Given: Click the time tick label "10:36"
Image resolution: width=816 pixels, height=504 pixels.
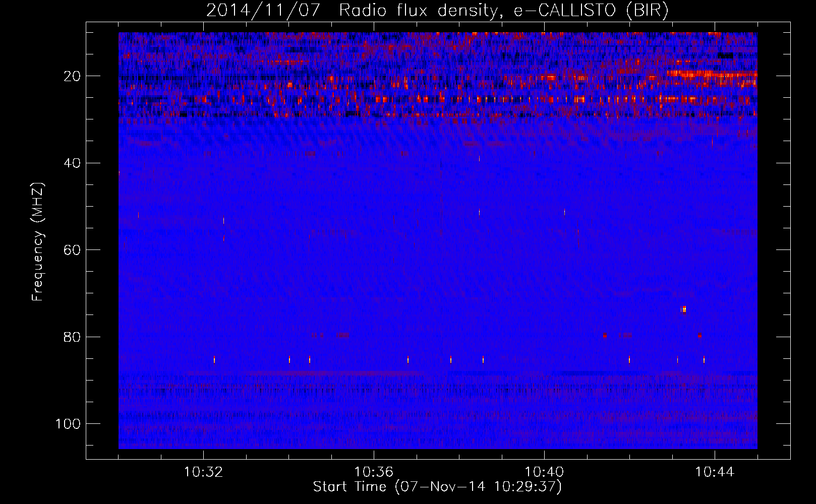Looking at the screenshot, I should [374, 472].
